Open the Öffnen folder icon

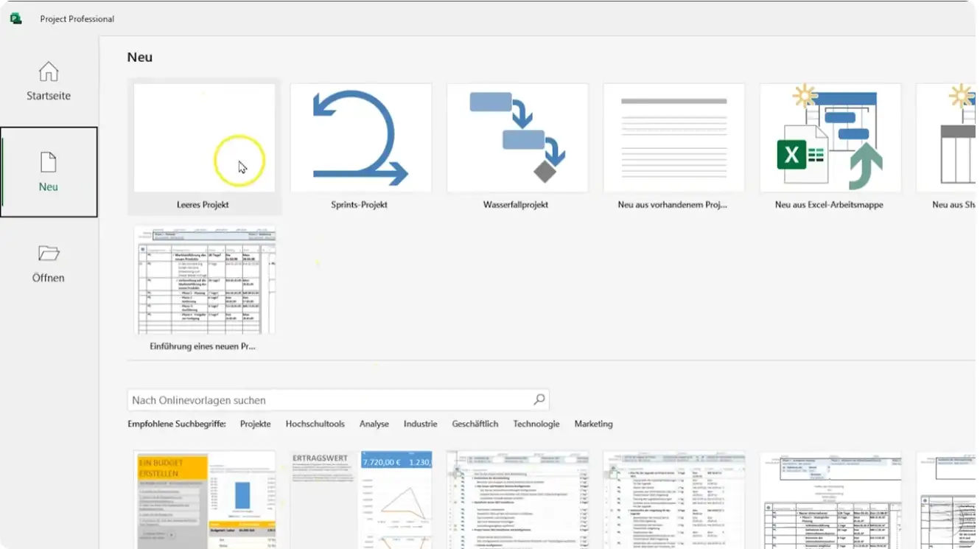coord(49,254)
